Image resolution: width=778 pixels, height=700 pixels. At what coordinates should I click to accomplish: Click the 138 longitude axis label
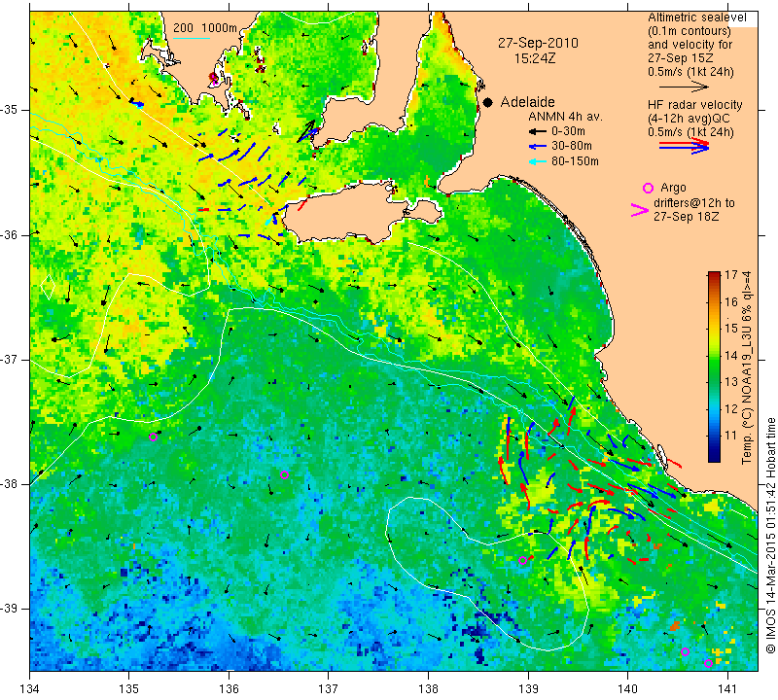click(429, 689)
